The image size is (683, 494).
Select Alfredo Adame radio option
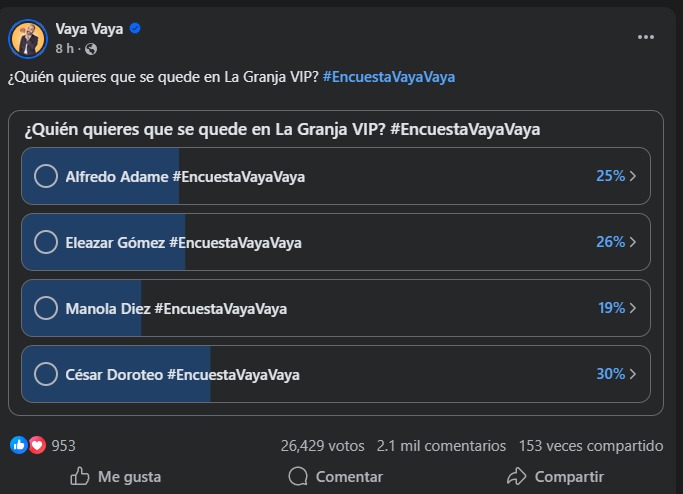click(46, 176)
